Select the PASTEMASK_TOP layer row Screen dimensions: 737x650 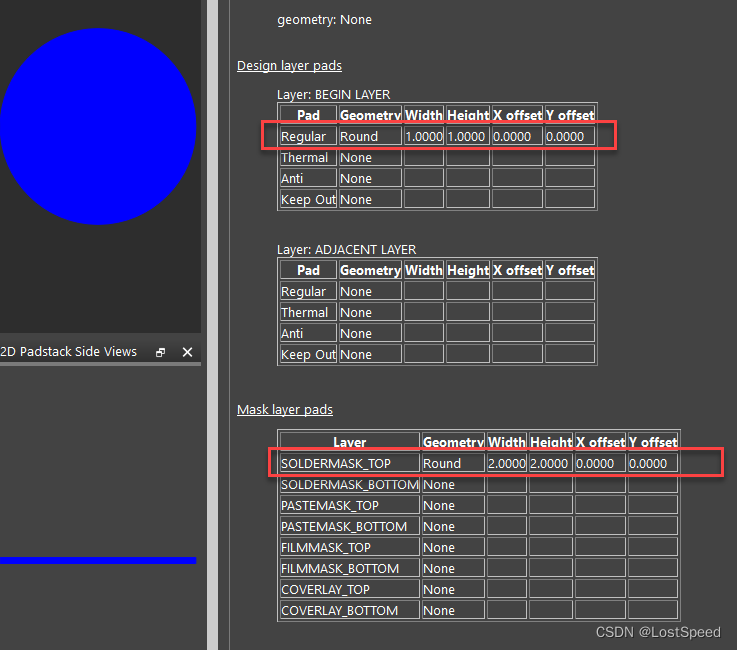point(330,506)
